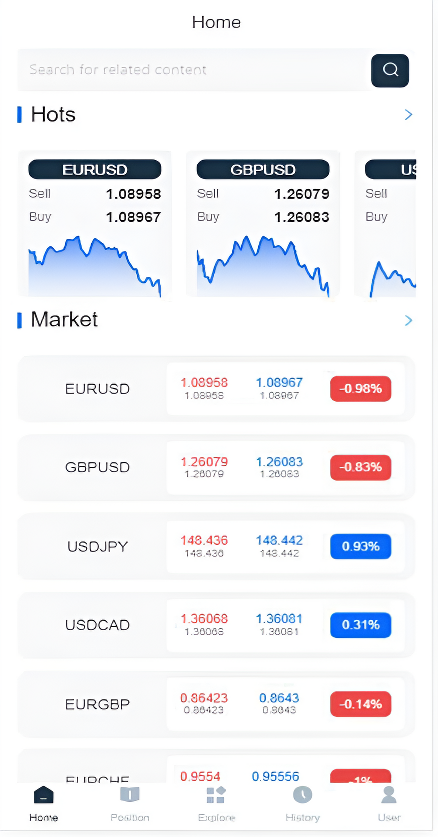Image resolution: width=438 pixels, height=837 pixels.
Task: Open the EURUSD hot card chart
Action: (95, 266)
